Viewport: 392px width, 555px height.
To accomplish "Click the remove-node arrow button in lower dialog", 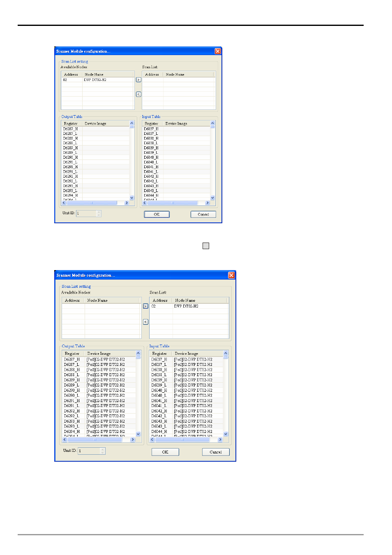I will pyautogui.click(x=145, y=322).
